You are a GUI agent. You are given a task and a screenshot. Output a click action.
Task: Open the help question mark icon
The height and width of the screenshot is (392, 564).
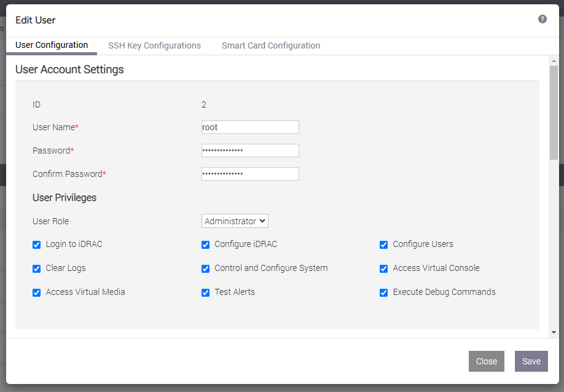click(542, 19)
